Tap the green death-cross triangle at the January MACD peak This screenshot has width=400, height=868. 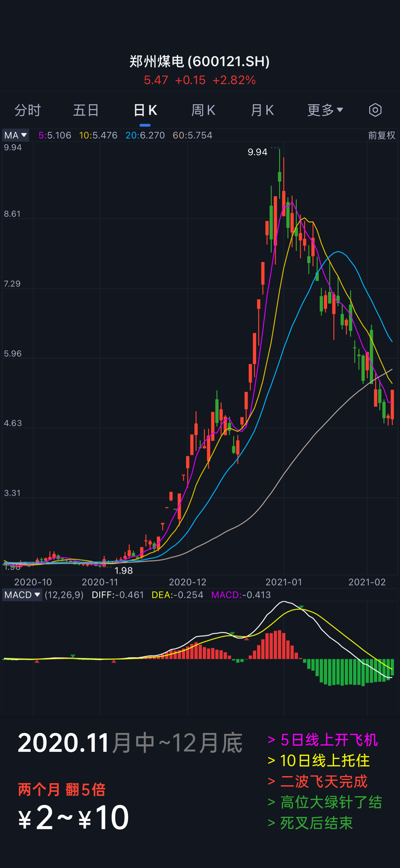point(301,607)
